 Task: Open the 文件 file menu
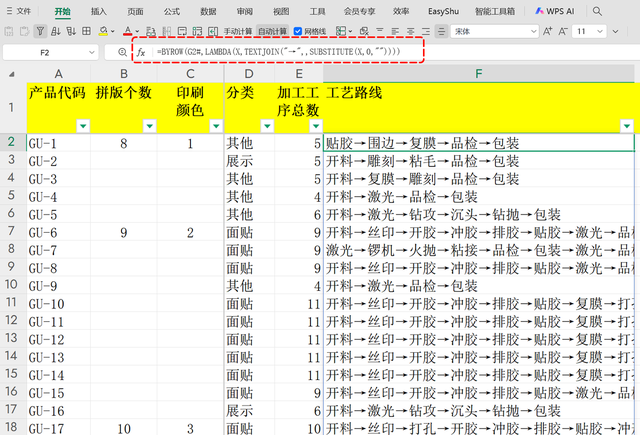pos(19,11)
